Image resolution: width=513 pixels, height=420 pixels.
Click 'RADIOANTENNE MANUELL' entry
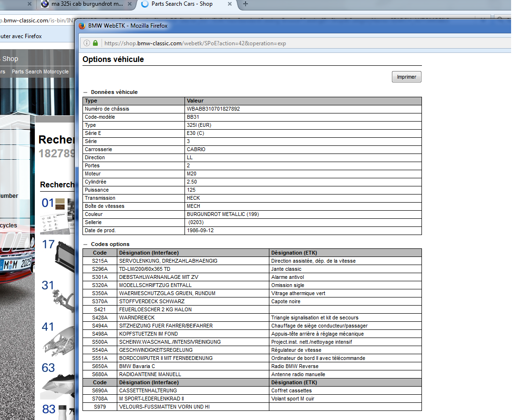coord(150,375)
